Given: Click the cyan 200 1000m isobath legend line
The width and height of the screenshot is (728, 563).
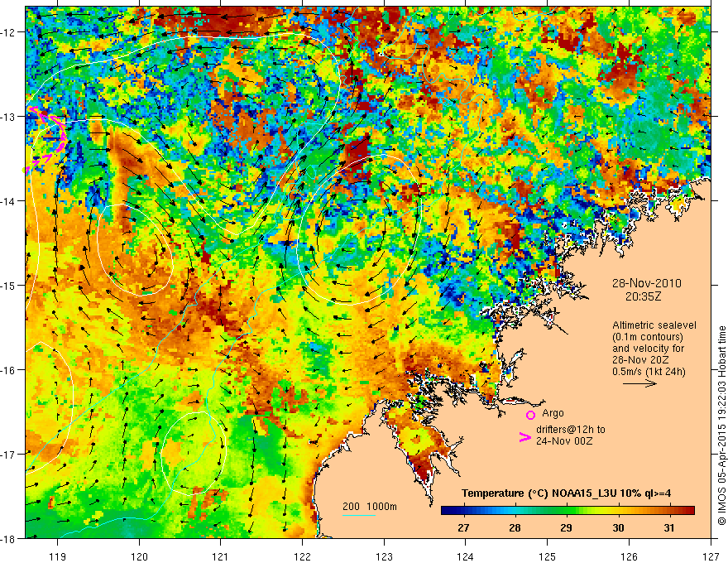Looking at the screenshot, I should [359, 515].
